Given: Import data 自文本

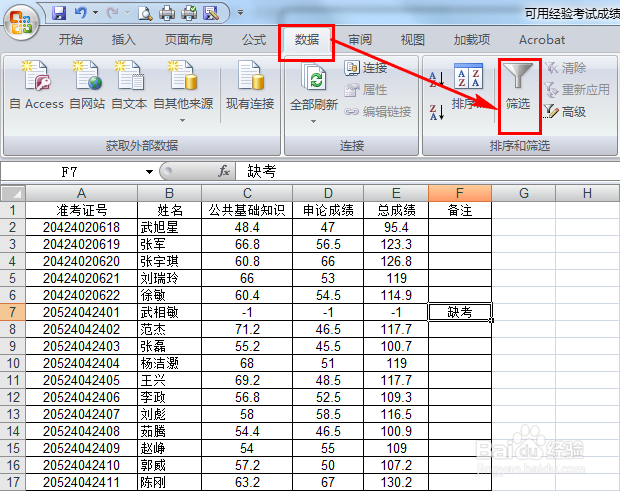Looking at the screenshot, I should pos(129,85).
